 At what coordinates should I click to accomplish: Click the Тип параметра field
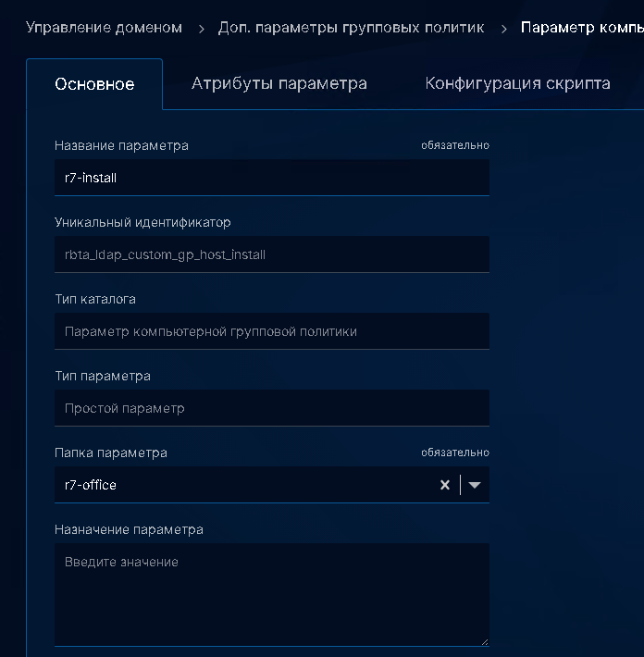point(272,408)
